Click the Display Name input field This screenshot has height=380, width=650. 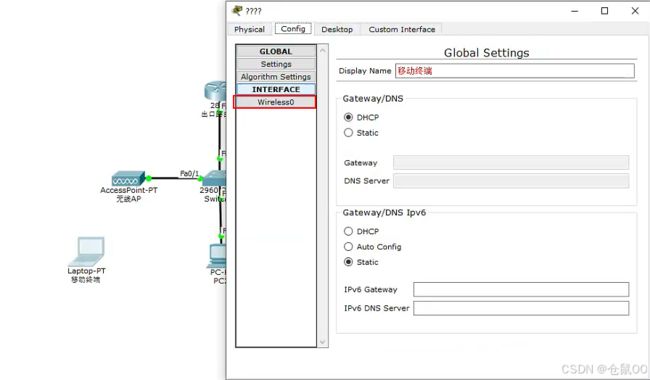[514, 71]
